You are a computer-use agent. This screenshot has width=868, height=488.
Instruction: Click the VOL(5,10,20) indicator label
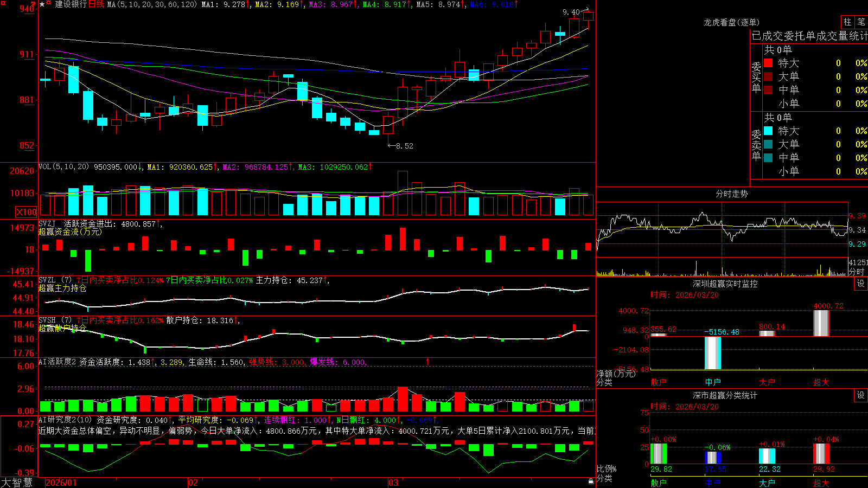63,167
